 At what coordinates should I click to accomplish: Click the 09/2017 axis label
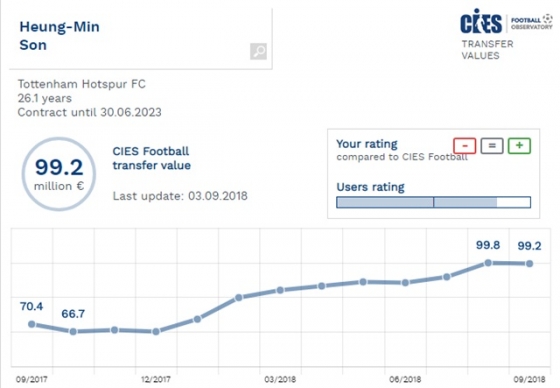[31, 379]
